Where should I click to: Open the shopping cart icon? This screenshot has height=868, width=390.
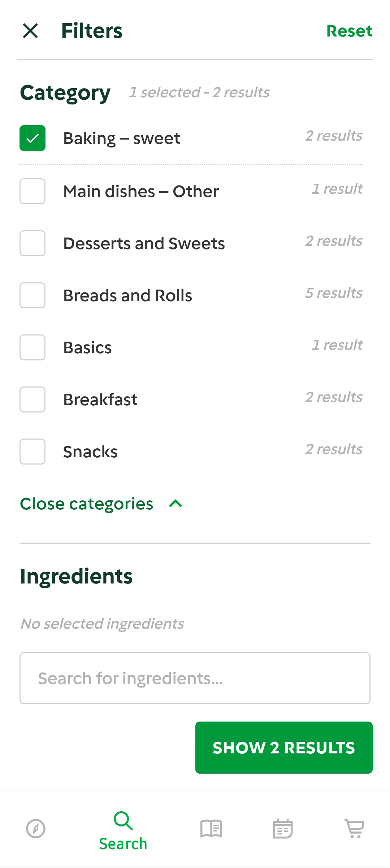point(355,829)
